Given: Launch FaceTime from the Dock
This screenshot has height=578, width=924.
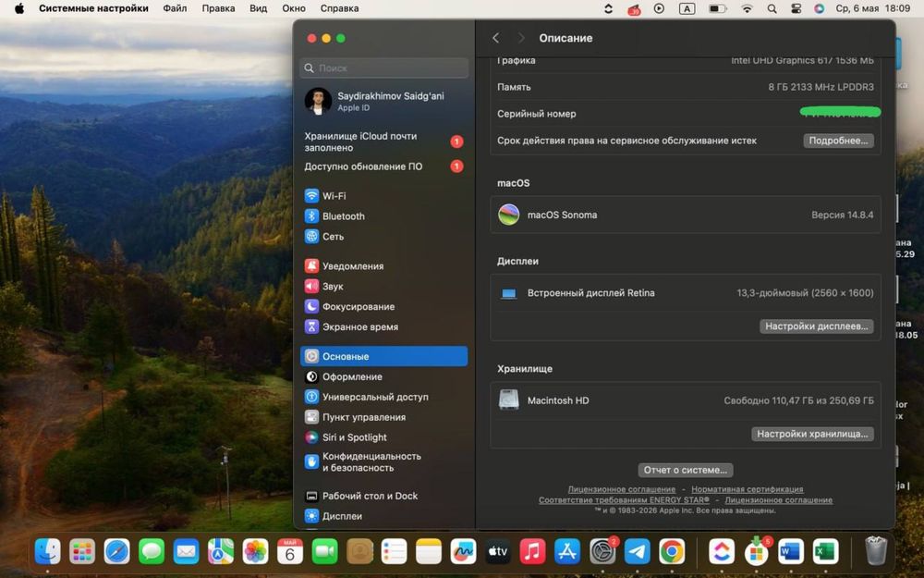Looking at the screenshot, I should [x=324, y=552].
